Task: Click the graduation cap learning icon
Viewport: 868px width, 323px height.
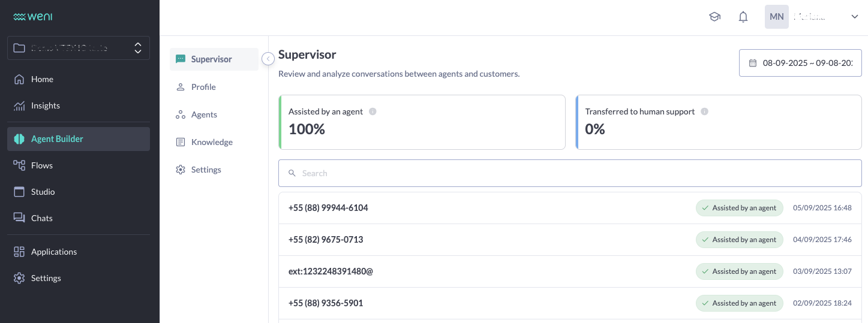Action: pos(714,17)
